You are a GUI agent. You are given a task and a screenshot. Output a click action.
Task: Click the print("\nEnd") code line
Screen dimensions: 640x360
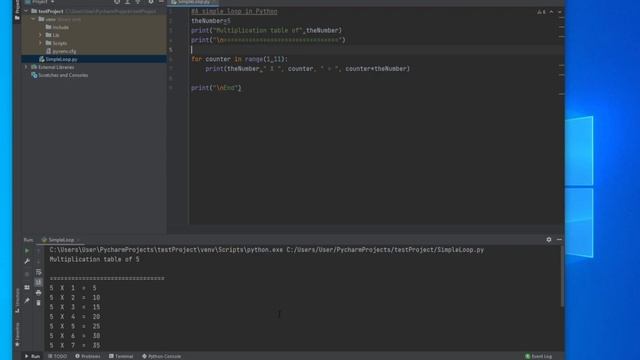216,88
